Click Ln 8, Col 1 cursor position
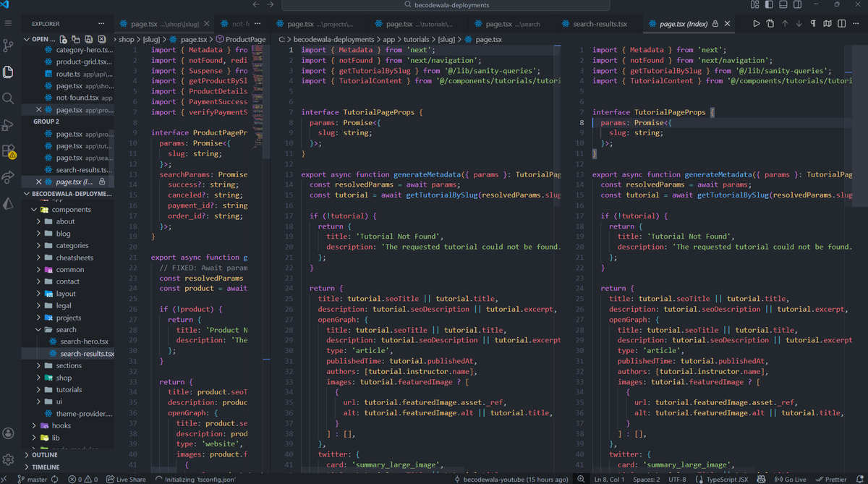Screen dimensions: 868x484 (610, 479)
